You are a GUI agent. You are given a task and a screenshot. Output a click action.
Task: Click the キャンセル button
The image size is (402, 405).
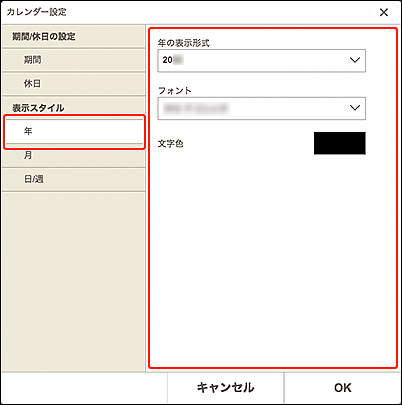click(225, 387)
